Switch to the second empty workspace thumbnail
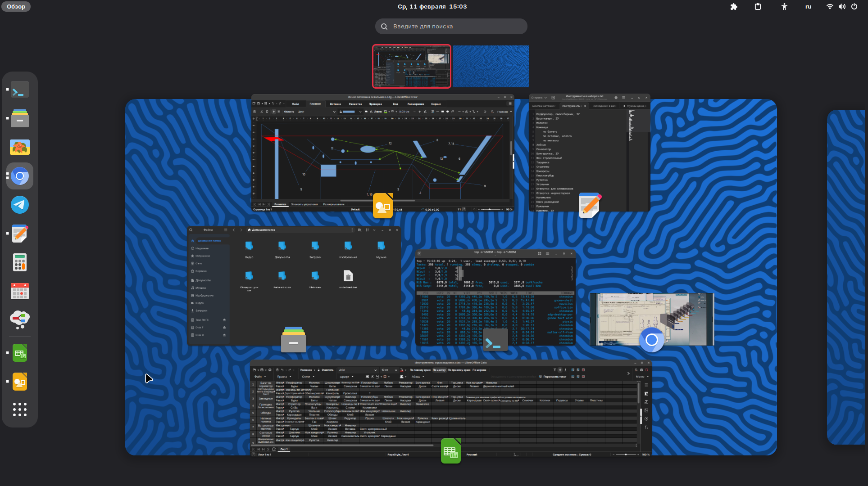Image resolution: width=868 pixels, height=486 pixels. click(491, 66)
